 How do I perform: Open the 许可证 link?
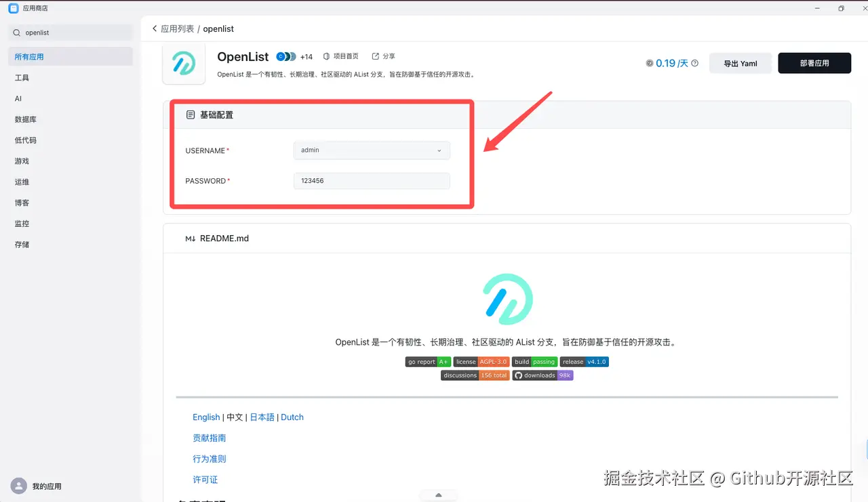tap(205, 480)
